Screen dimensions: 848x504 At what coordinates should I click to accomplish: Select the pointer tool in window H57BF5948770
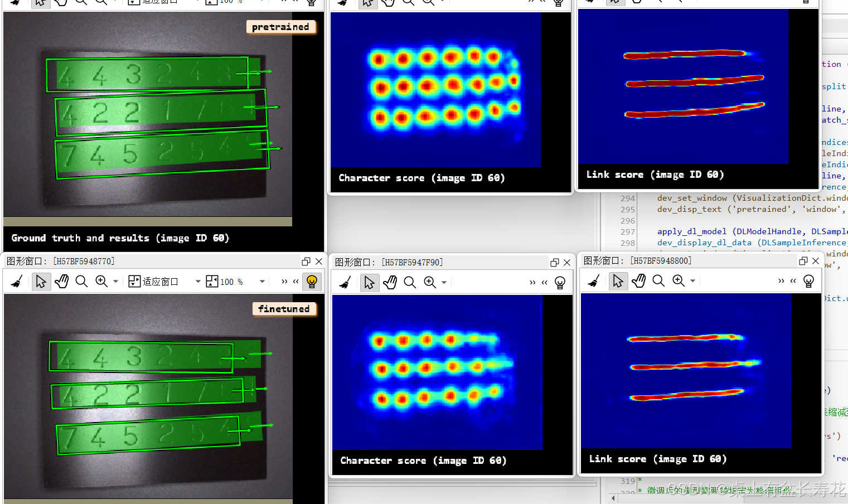40,281
